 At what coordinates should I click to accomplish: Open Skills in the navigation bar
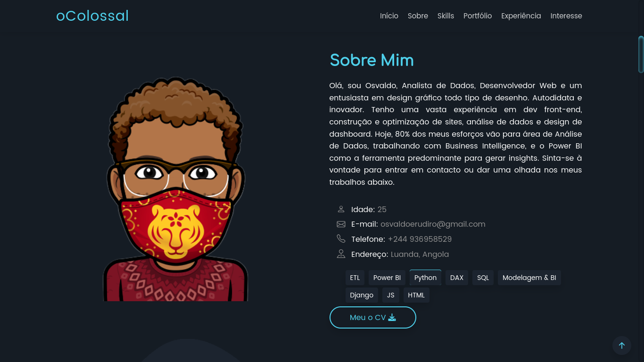[446, 16]
